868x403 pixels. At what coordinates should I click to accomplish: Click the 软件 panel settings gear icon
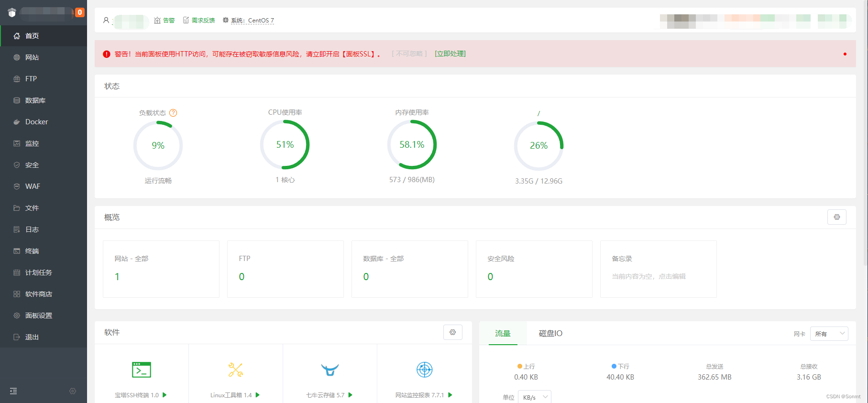click(x=452, y=332)
